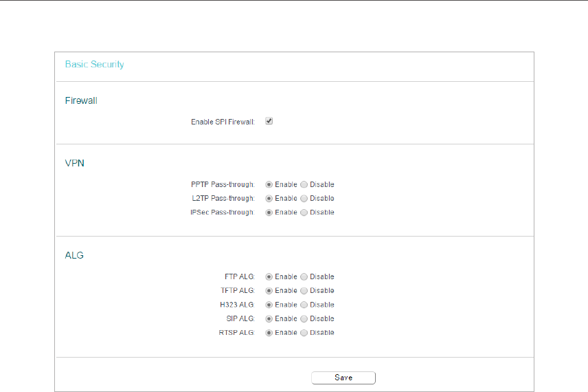This screenshot has height=392, width=588.
Task: Select Enable for IPSec Pass-through
Action: coord(269,213)
